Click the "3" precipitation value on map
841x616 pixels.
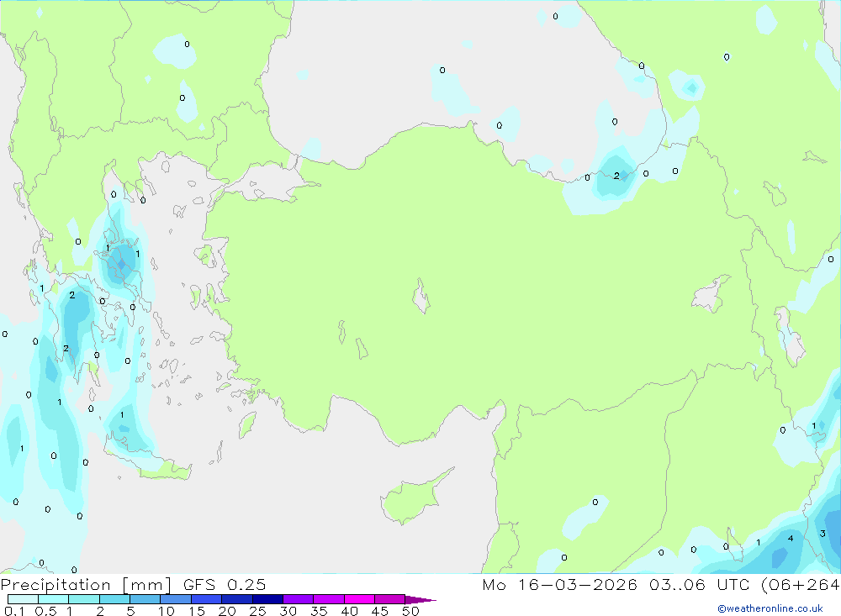pyautogui.click(x=822, y=534)
